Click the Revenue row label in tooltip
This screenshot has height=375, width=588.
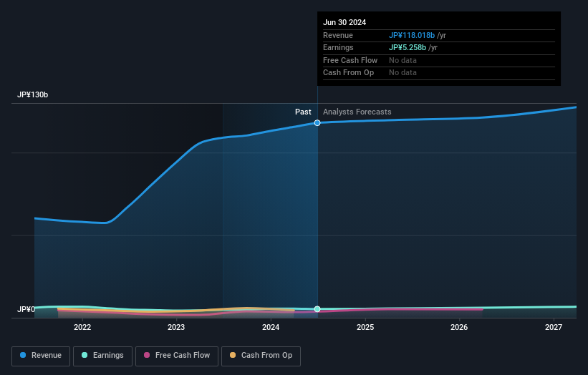pos(338,35)
